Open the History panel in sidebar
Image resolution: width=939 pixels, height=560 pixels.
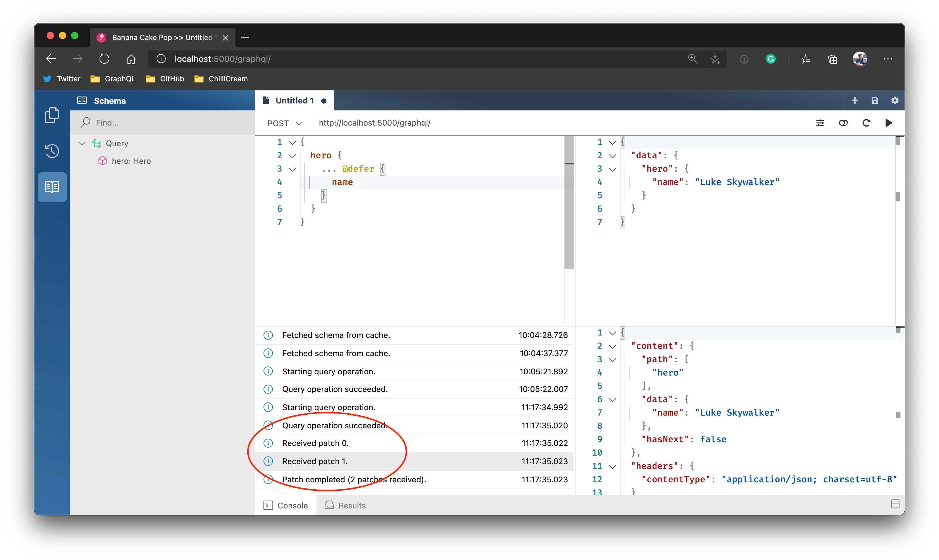[x=52, y=151]
